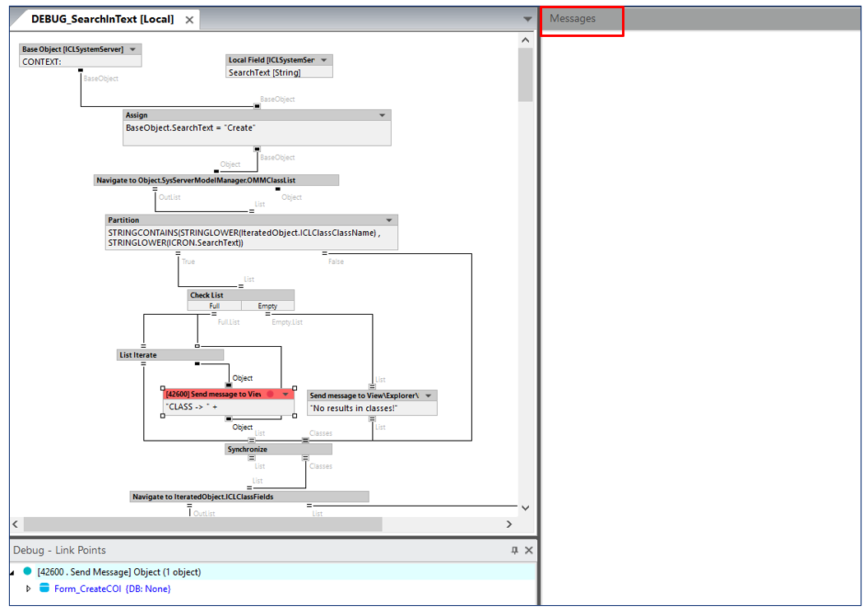Click the BaseObject.SearchText = "Create" expression
Screen dimensions: 868x610
(x=190, y=127)
